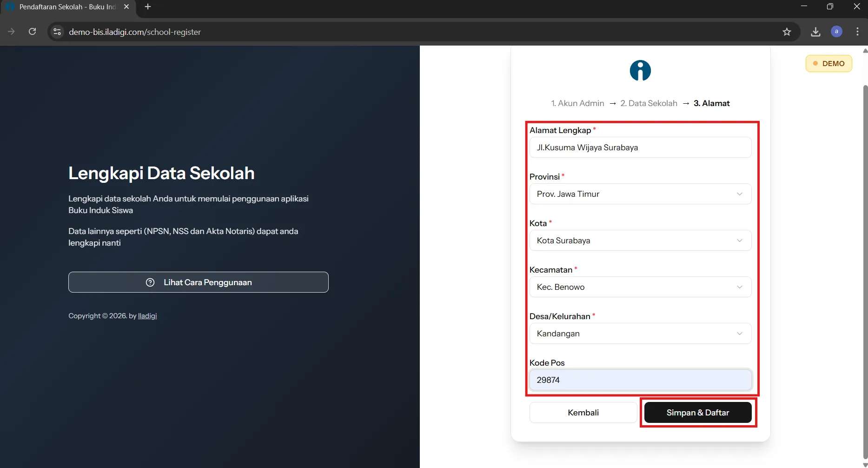Open site information icon in address bar
The image size is (868, 468).
(57, 32)
